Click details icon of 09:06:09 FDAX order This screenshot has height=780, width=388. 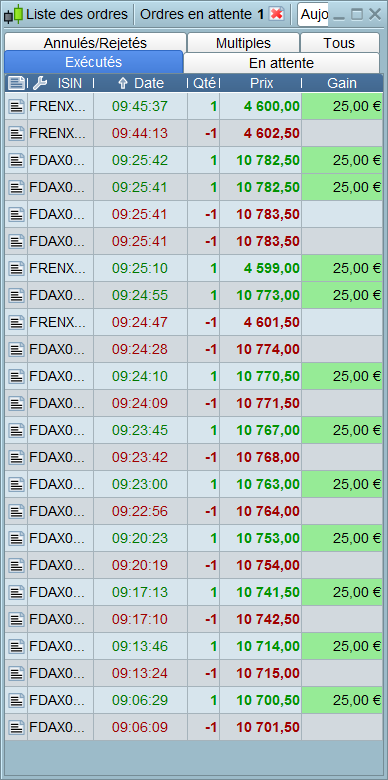(16, 727)
